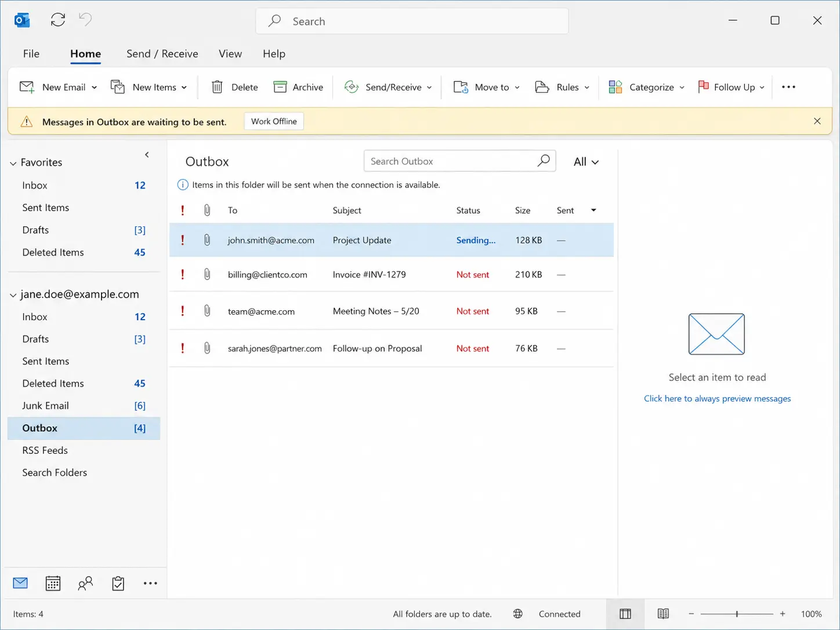Open Sent Items under Favorites

[84, 208]
